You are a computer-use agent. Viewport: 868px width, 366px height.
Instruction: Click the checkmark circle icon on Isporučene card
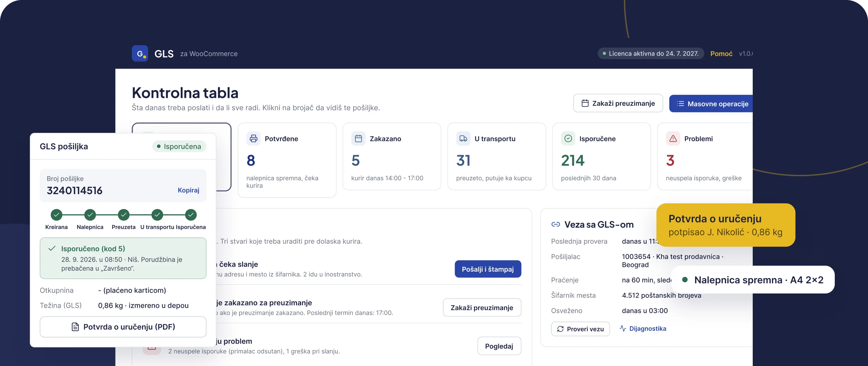(x=568, y=139)
